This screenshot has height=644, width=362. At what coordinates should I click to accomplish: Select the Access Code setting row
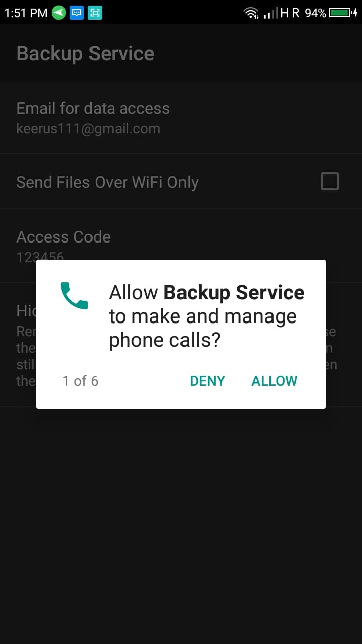click(181, 246)
